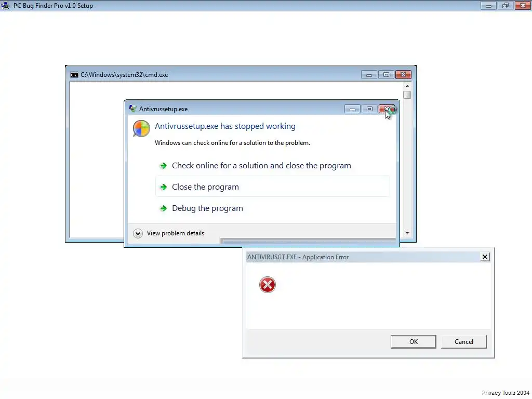532x399 pixels.
Task: Click green arrow beside 'Debug the program'
Action: [163, 208]
